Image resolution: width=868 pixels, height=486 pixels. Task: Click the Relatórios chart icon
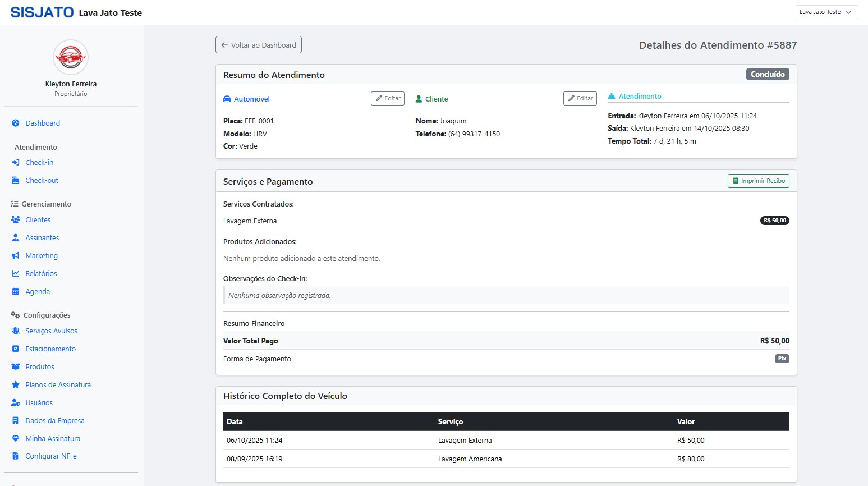pyautogui.click(x=16, y=273)
